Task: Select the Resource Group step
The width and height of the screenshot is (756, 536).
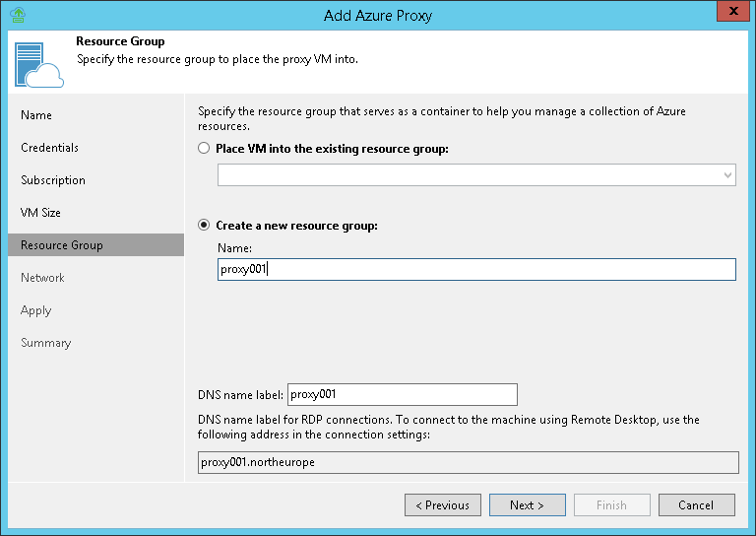Action: coord(62,245)
